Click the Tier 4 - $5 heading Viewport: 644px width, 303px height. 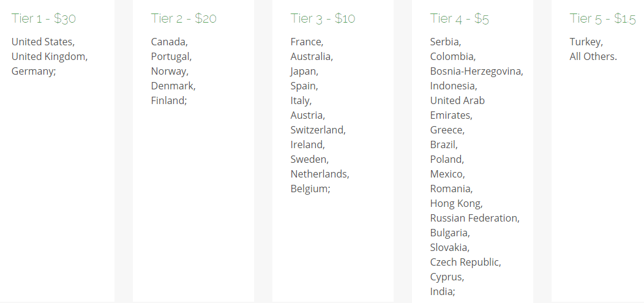(x=459, y=18)
